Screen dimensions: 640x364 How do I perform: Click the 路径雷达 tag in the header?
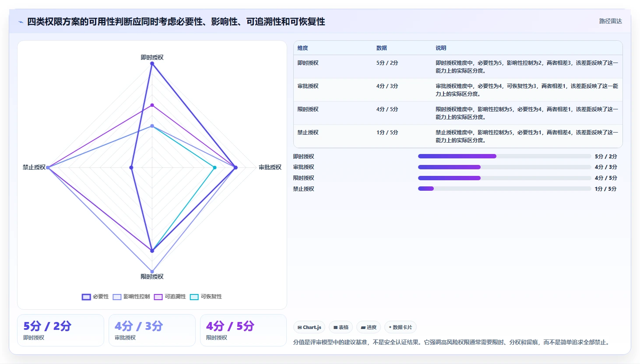click(x=610, y=21)
